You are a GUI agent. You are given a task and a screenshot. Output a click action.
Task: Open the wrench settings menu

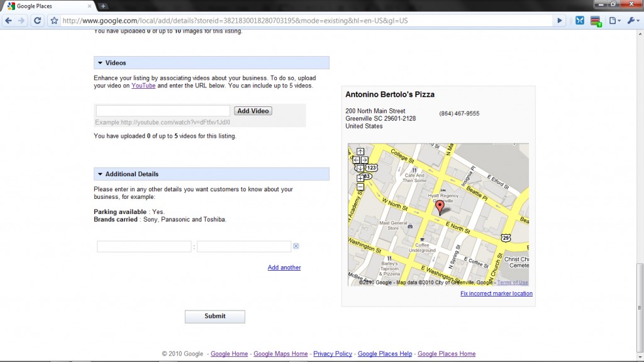(x=633, y=21)
